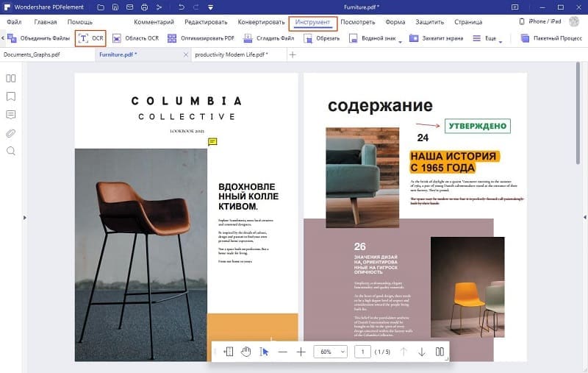The image size is (588, 373).
Task: Go to previous page up arrow
Action: pos(404,352)
